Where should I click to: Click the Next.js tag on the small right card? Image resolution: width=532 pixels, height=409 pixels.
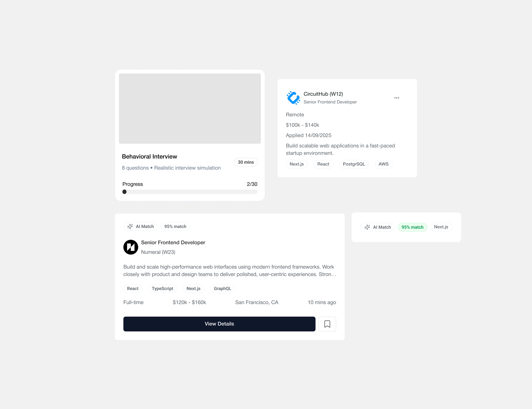(x=441, y=227)
